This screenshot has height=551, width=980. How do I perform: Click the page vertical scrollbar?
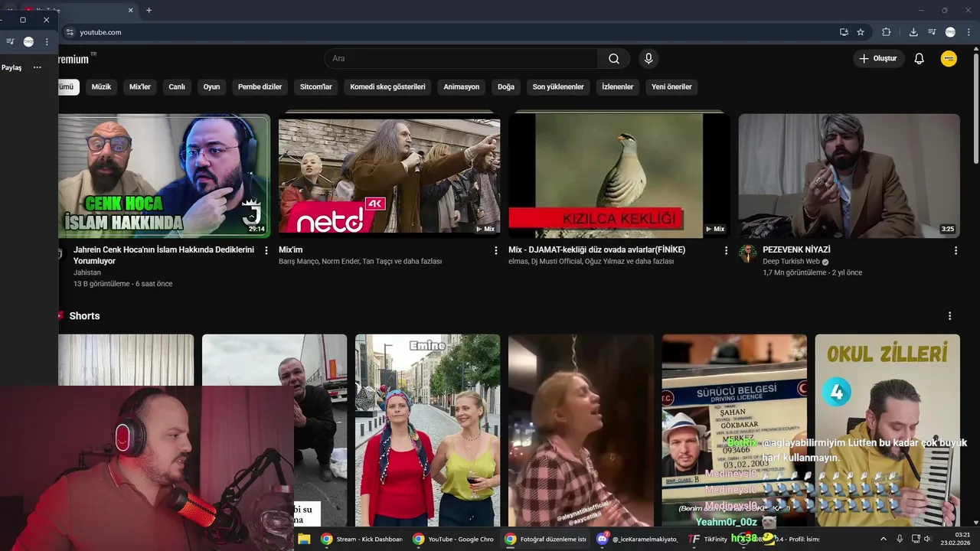click(x=975, y=107)
